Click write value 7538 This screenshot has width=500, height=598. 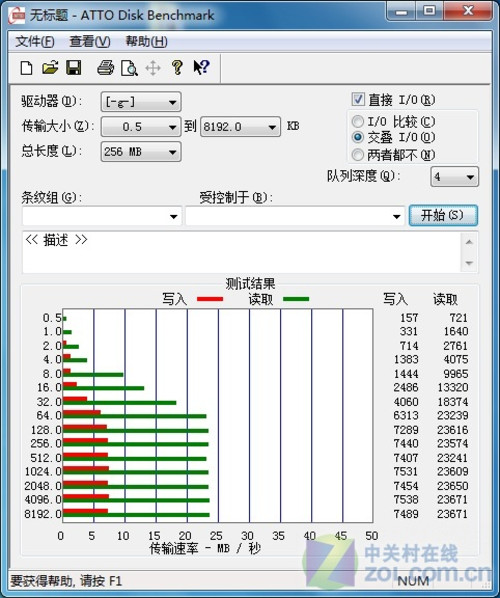(406, 500)
